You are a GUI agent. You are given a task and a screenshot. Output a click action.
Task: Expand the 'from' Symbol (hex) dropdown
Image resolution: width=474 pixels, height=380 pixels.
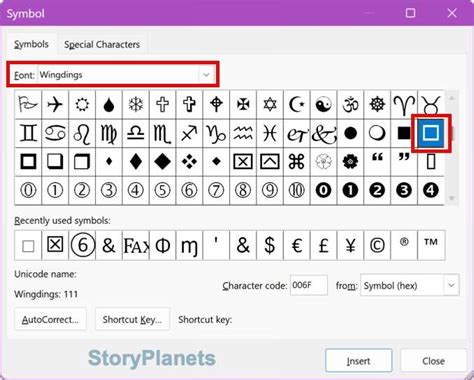(451, 285)
